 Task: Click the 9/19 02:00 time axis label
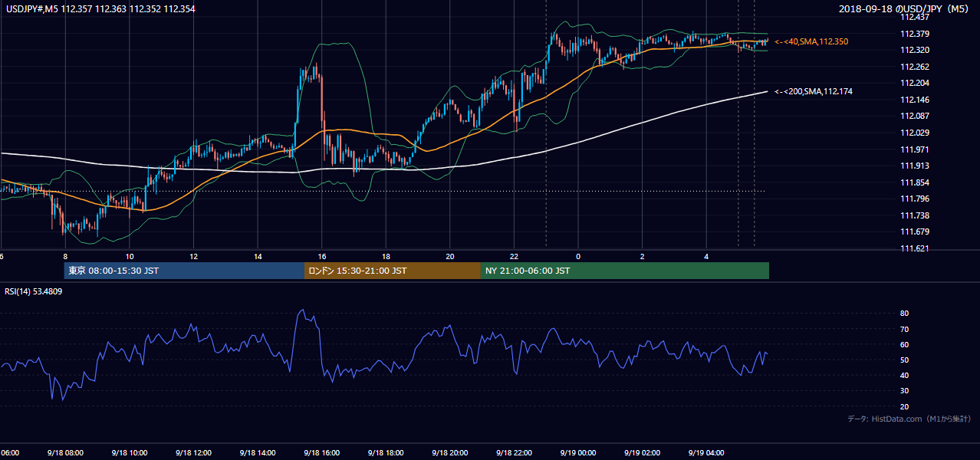(x=642, y=452)
